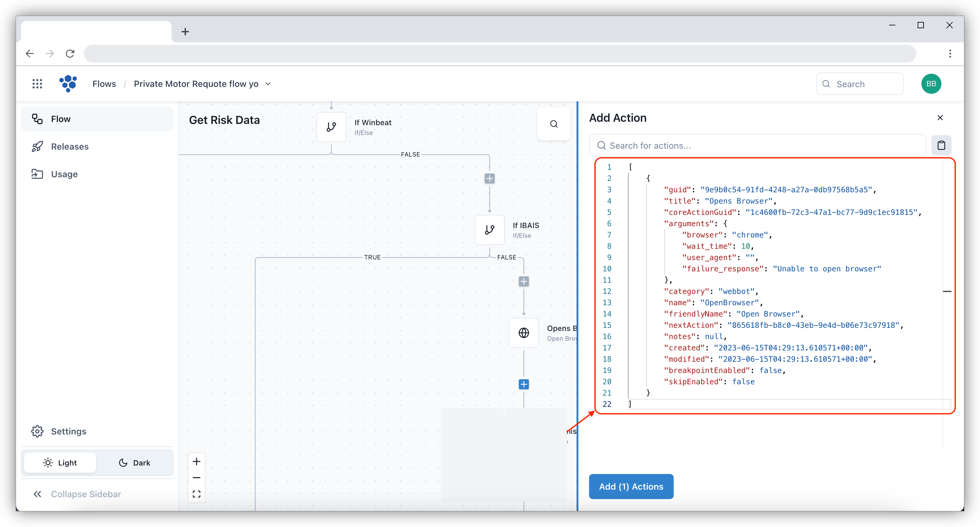Open the browser three-dot menu
Image resolution: width=980 pixels, height=527 pixels.
(x=950, y=54)
